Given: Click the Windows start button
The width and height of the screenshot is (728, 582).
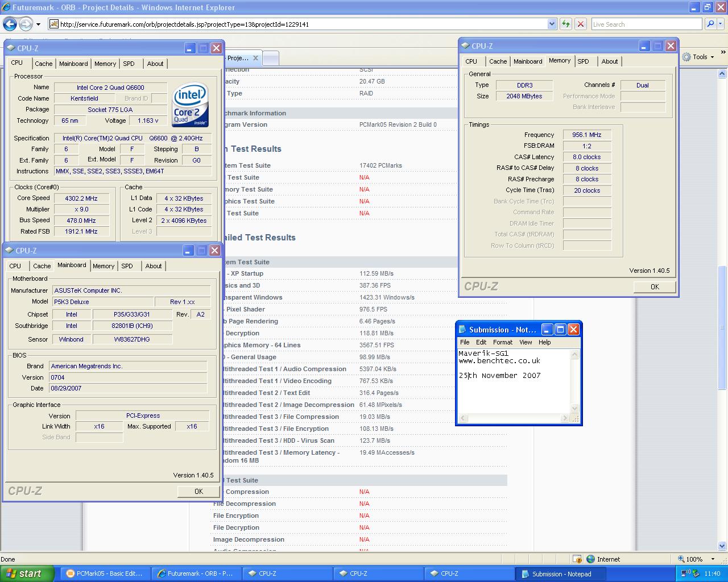Looking at the screenshot, I should coord(27,573).
